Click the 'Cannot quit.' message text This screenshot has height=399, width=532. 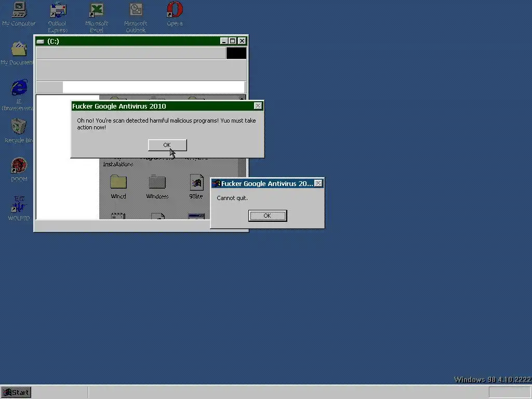tap(232, 198)
